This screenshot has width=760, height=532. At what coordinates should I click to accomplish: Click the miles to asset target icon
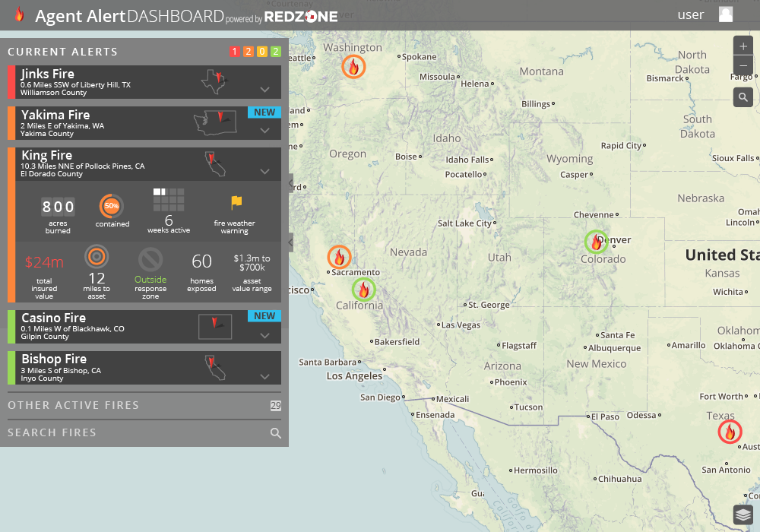[97, 257]
